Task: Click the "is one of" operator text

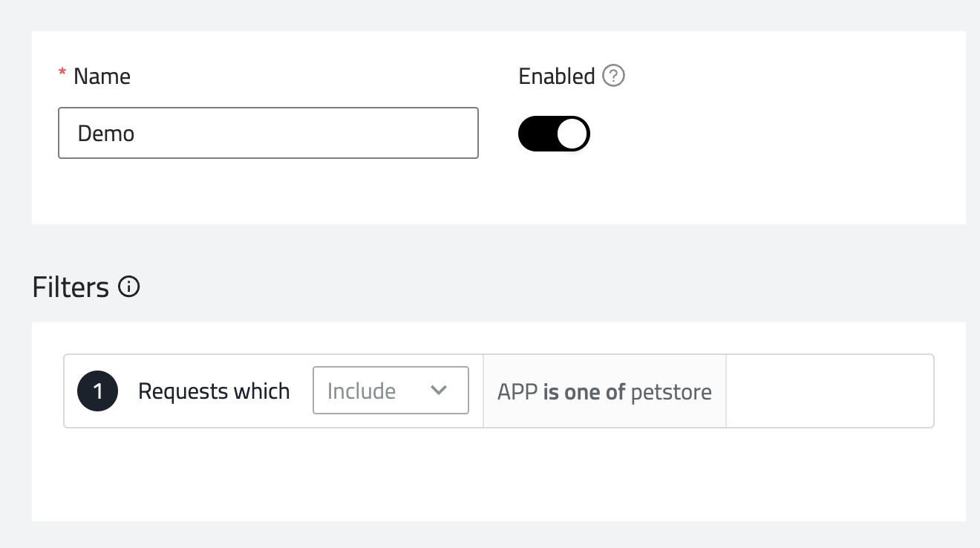Action: (584, 391)
